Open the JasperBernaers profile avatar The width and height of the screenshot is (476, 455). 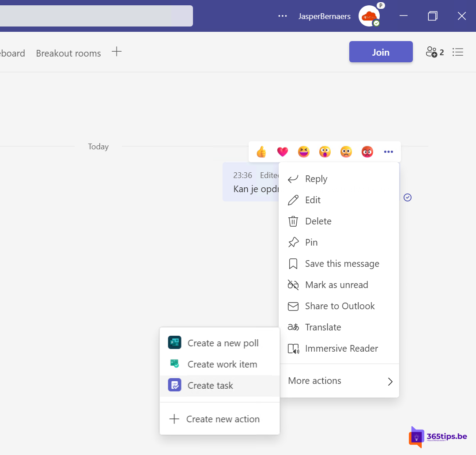coord(369,16)
